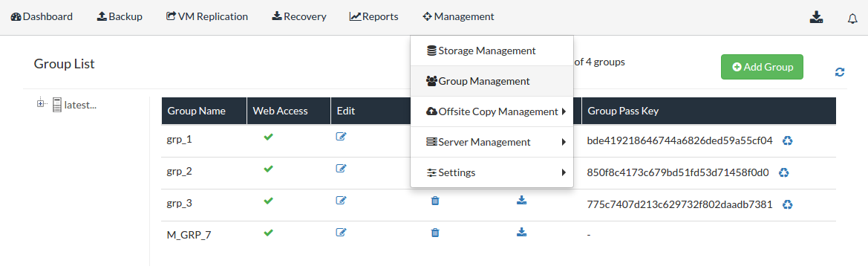This screenshot has width=868, height=269.
Task: Open the notifications bell
Action: click(x=852, y=19)
